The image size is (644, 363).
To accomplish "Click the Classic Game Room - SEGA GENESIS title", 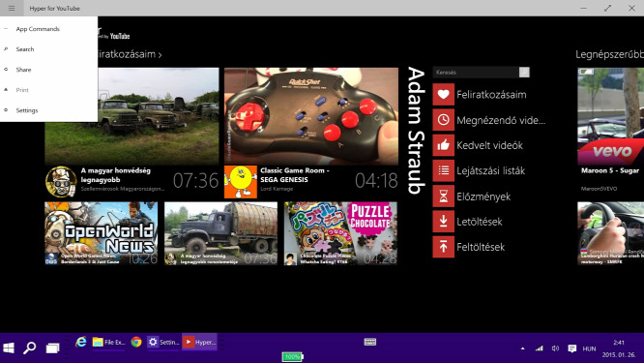I will [295, 175].
